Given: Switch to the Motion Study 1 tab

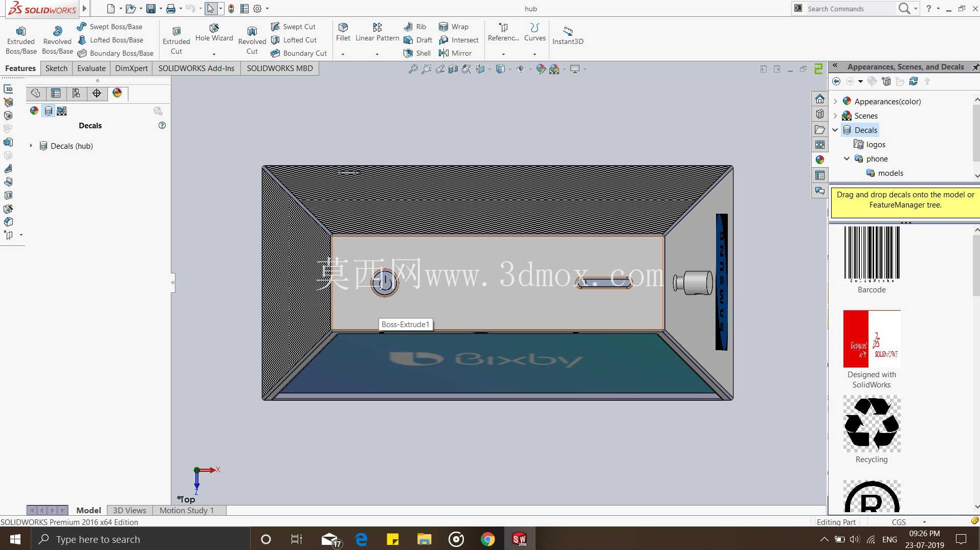Looking at the screenshot, I should [x=187, y=510].
